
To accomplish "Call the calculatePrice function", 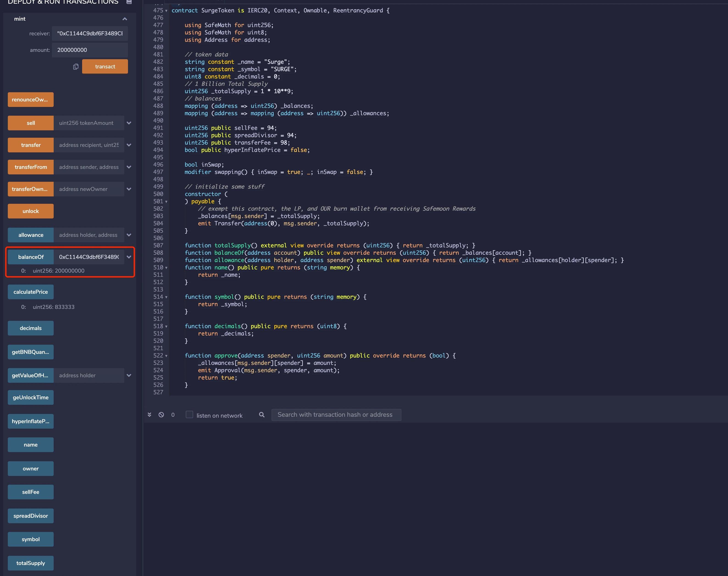I will click(31, 292).
